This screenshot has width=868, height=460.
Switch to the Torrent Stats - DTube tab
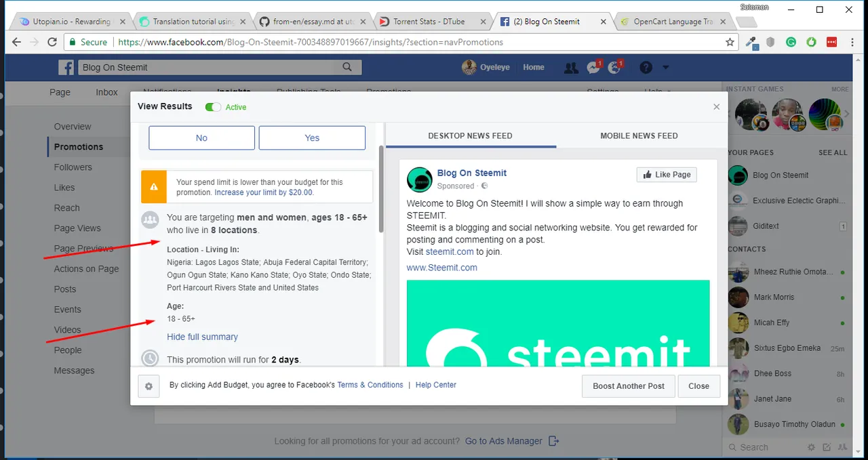(x=432, y=22)
